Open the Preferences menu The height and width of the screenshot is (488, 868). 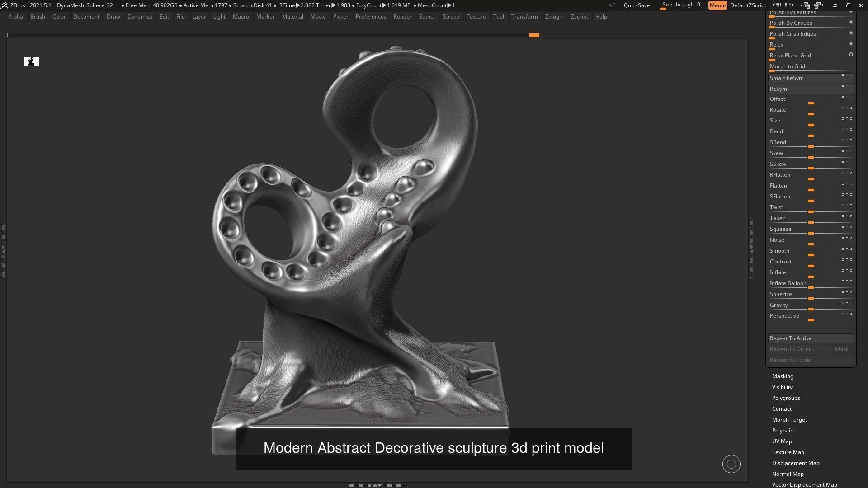click(x=371, y=17)
